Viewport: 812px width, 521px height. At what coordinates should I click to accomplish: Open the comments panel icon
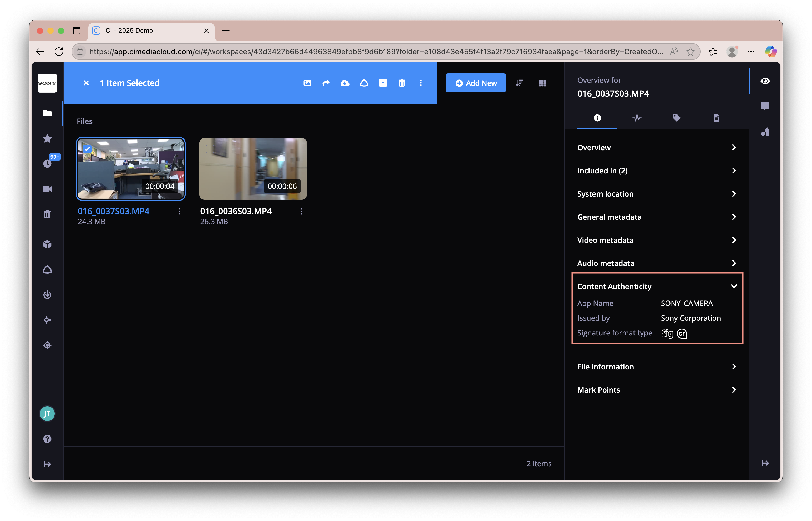(765, 106)
